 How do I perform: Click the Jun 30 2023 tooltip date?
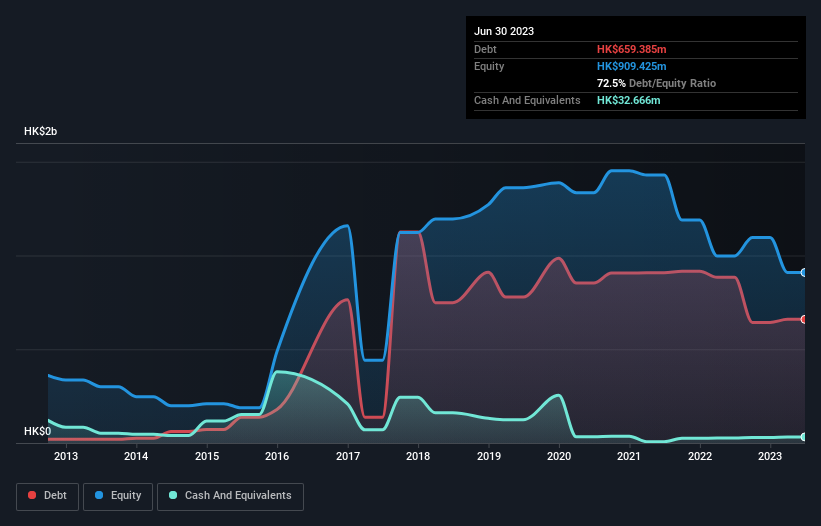pyautogui.click(x=504, y=31)
